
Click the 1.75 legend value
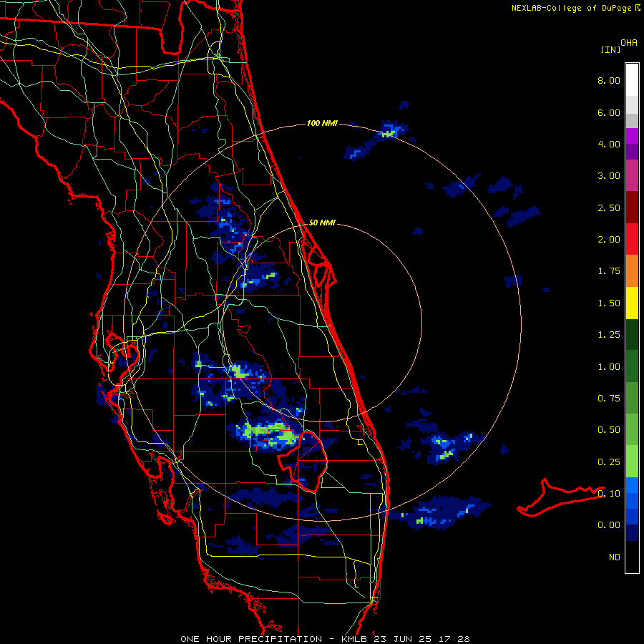coord(609,271)
